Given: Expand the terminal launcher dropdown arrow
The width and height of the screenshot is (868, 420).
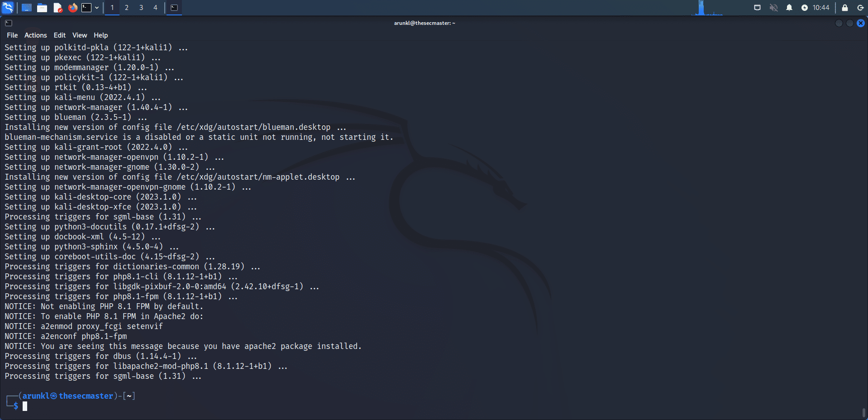Looking at the screenshot, I should 97,8.
